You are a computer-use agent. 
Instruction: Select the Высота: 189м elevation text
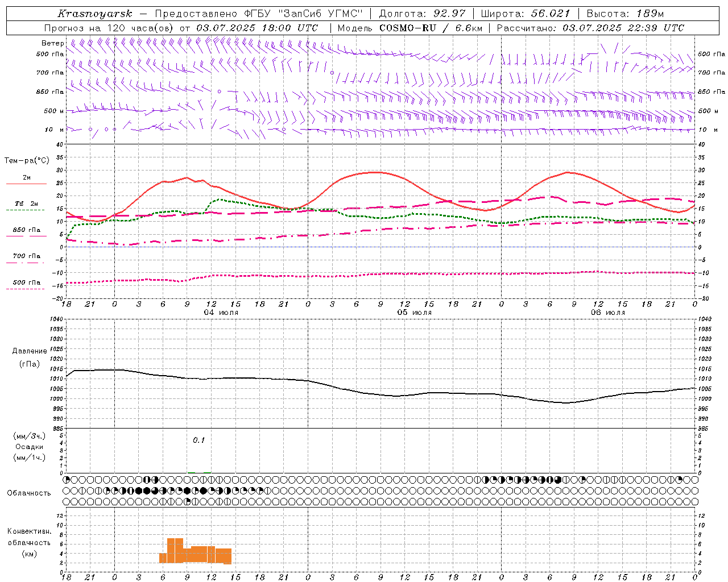point(625,14)
